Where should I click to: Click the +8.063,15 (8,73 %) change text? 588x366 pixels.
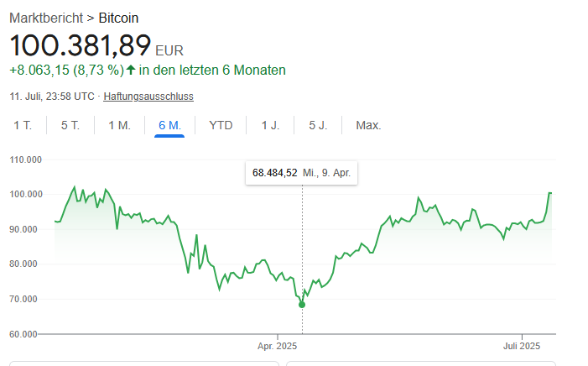(67, 71)
